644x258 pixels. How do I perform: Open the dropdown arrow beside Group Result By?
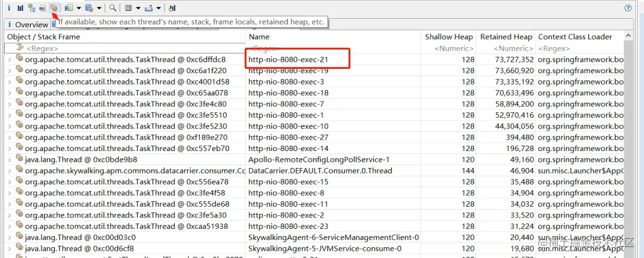coord(138,8)
